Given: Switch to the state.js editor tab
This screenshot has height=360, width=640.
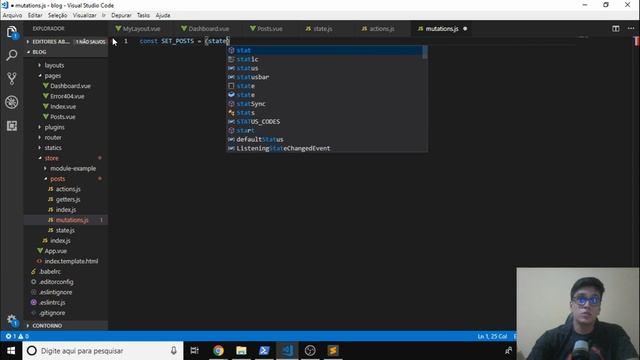Looking at the screenshot, I should [322, 29].
